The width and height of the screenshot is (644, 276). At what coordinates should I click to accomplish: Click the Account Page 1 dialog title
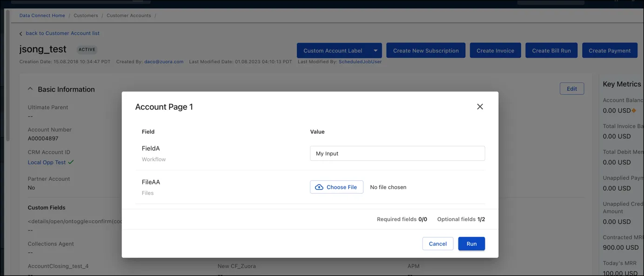164,107
